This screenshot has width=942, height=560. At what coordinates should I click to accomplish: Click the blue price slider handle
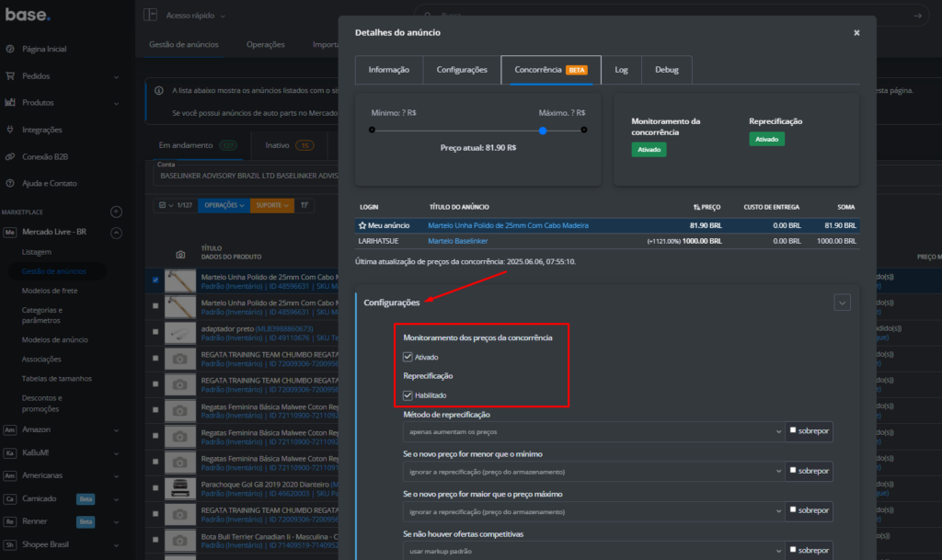[x=543, y=131]
